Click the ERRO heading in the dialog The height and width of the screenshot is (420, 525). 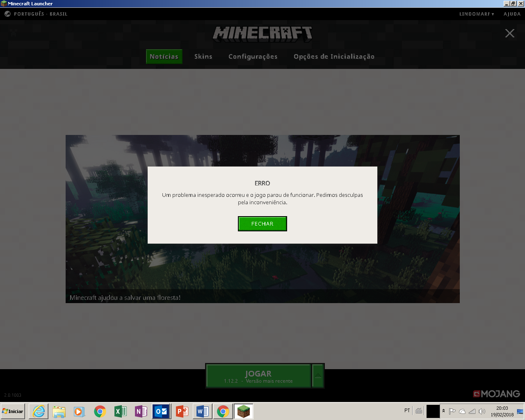click(262, 183)
